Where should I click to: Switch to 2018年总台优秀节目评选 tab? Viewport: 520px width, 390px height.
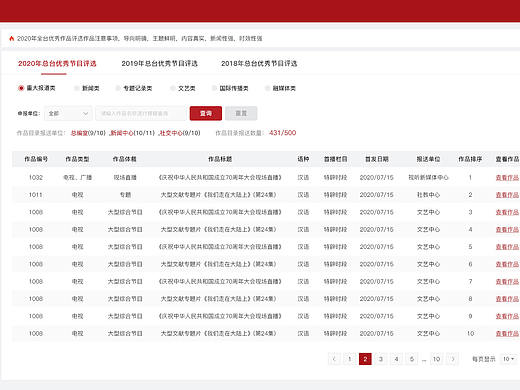coord(259,63)
